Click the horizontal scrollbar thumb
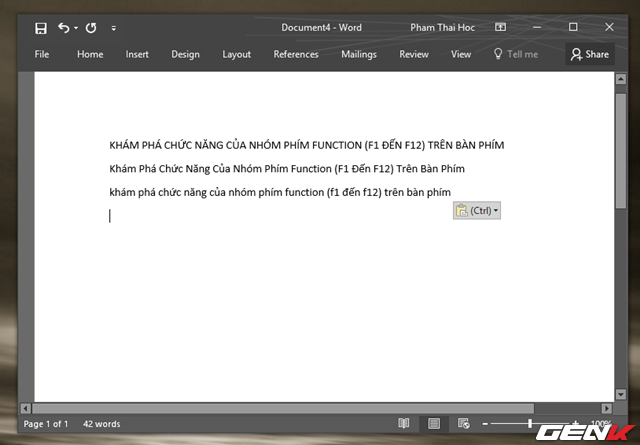 pos(283,408)
